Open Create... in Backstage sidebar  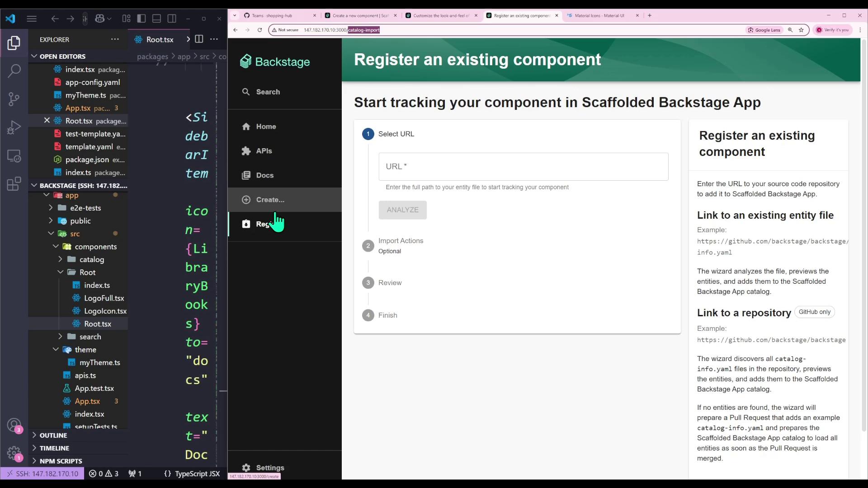(285, 200)
